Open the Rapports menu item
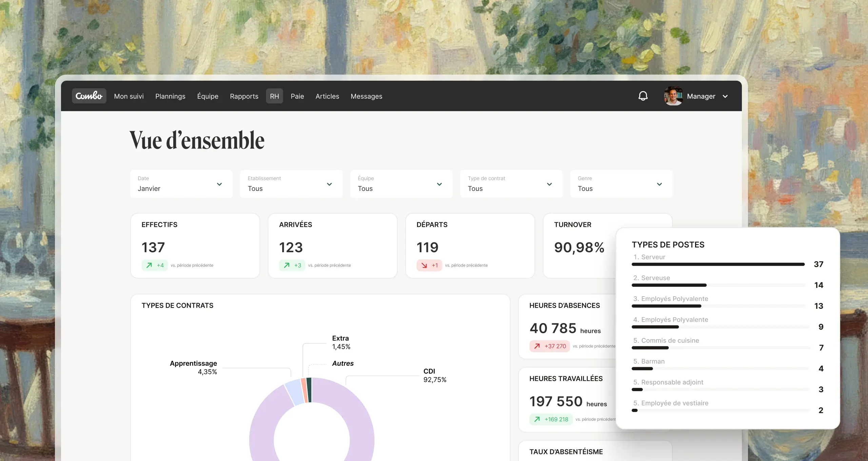Viewport: 868px width, 461px height. [244, 96]
